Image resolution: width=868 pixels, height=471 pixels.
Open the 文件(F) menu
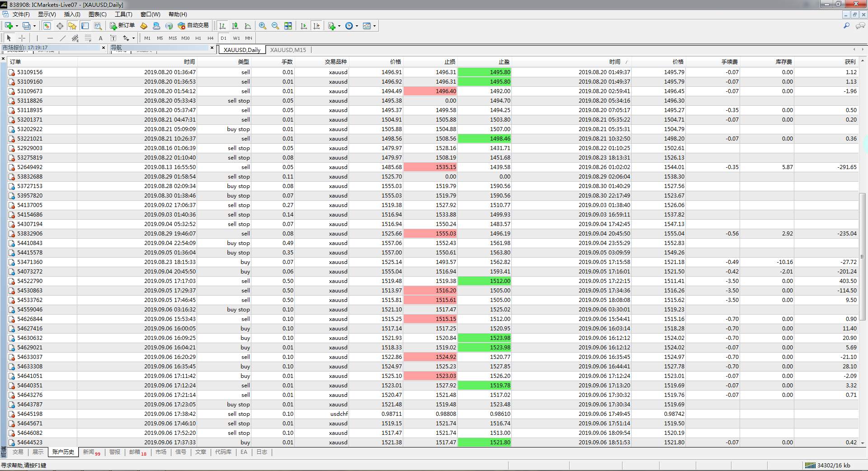(21, 14)
